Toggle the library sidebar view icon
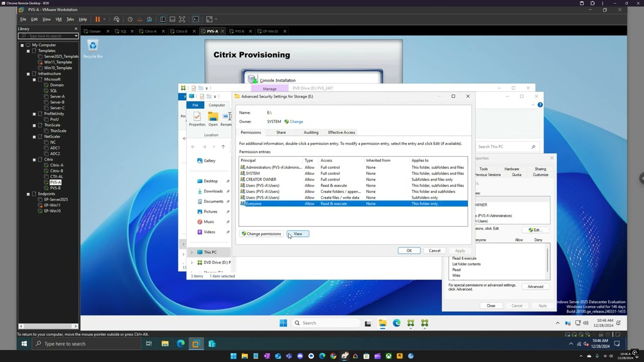The height and width of the screenshot is (362, 644). [x=163, y=19]
